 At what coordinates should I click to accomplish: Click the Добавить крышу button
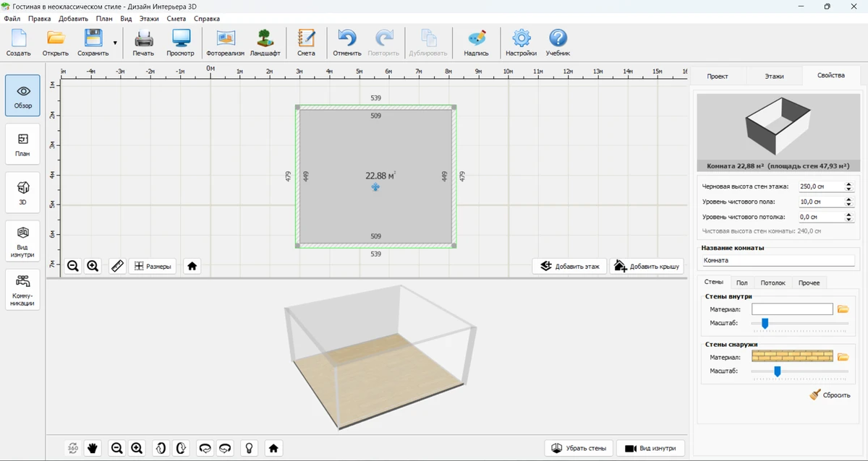(647, 266)
